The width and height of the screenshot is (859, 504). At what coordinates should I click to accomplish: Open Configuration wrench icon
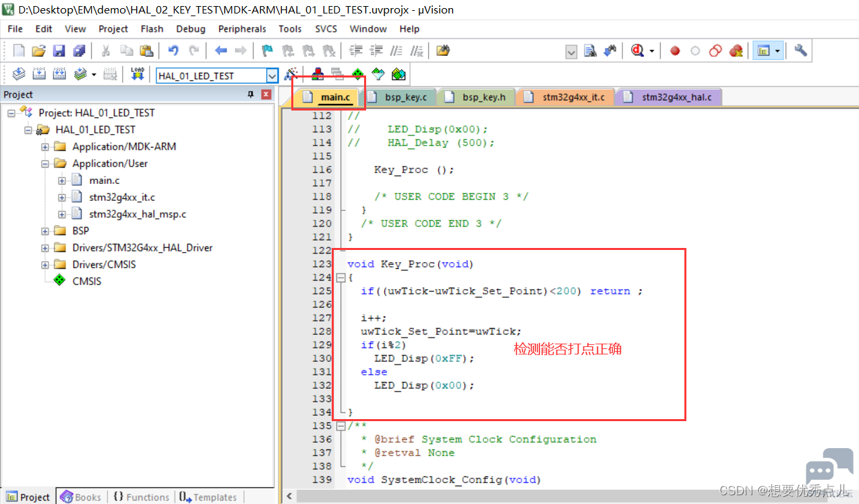(800, 51)
